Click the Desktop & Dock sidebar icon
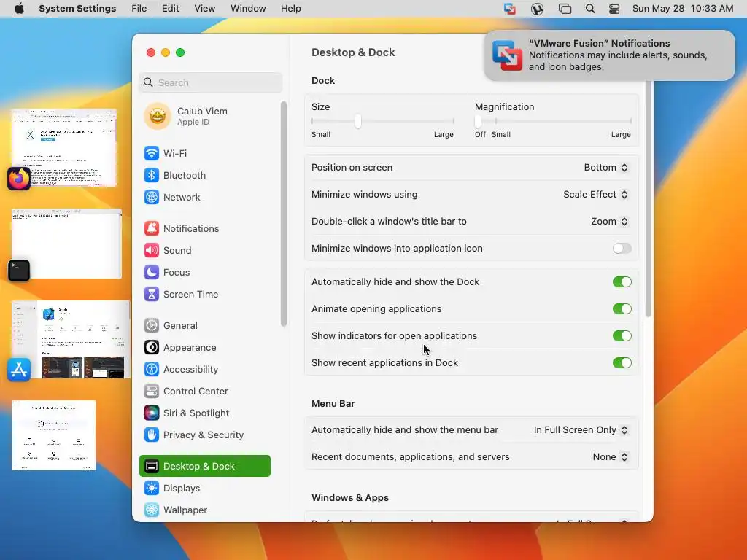This screenshot has height=560, width=747. [152, 466]
